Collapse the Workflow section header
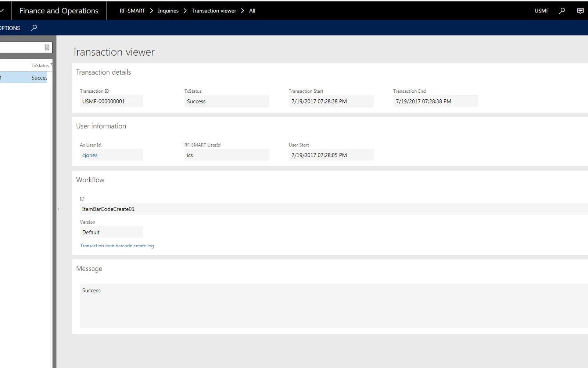The height and width of the screenshot is (368, 588). coord(90,180)
